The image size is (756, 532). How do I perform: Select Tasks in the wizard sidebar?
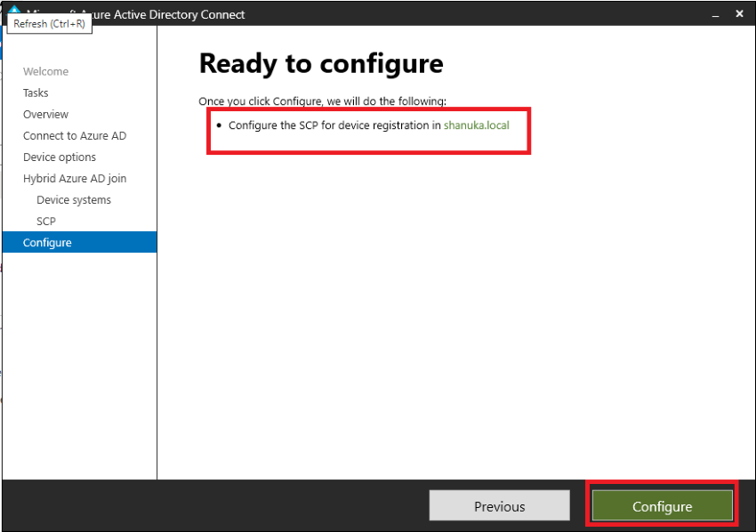click(x=36, y=93)
